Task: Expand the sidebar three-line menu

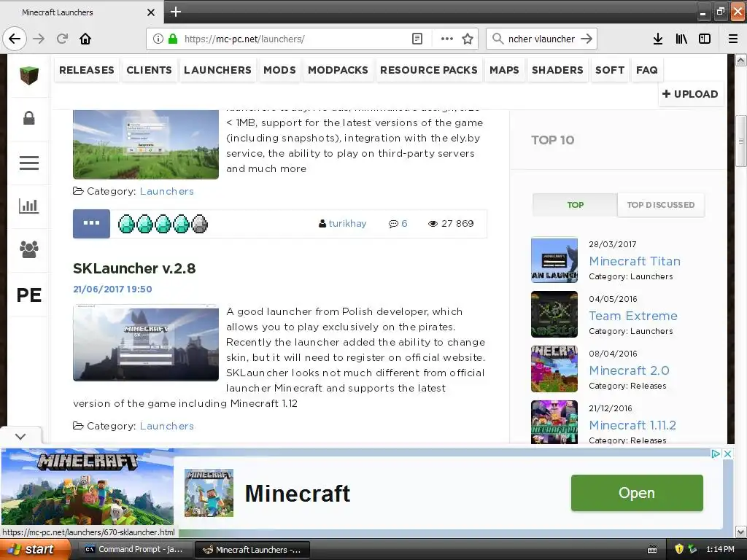Action: point(29,163)
